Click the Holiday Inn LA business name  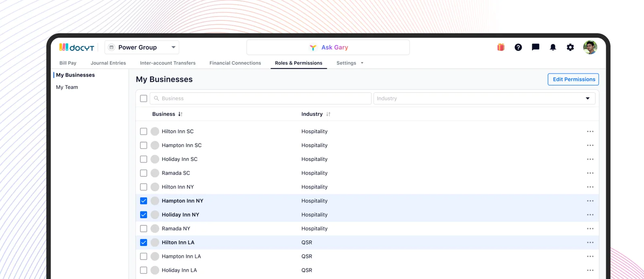179,270
